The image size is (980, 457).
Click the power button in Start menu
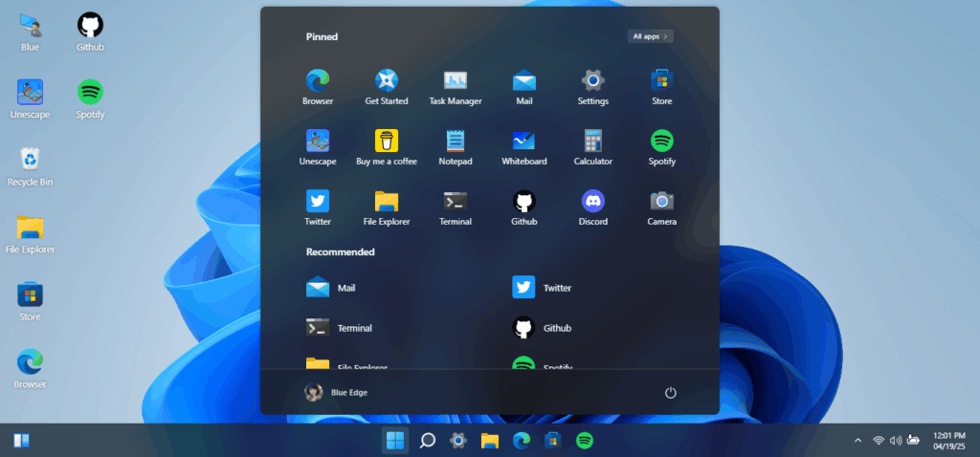click(670, 392)
